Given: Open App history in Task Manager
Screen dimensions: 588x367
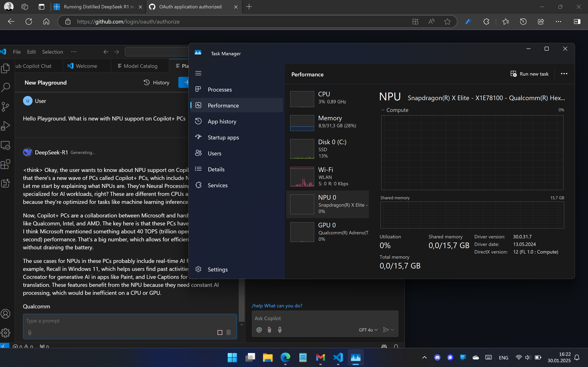Looking at the screenshot, I should pos(222,121).
